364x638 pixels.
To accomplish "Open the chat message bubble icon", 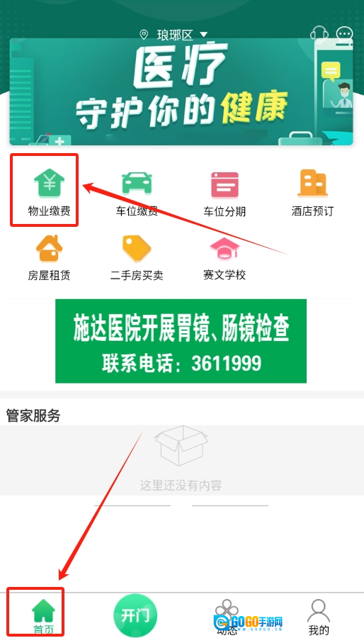I will point(344,34).
